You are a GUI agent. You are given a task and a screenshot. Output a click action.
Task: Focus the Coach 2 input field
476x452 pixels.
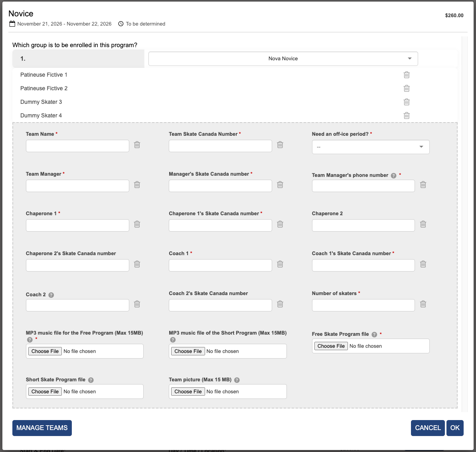pyautogui.click(x=77, y=305)
